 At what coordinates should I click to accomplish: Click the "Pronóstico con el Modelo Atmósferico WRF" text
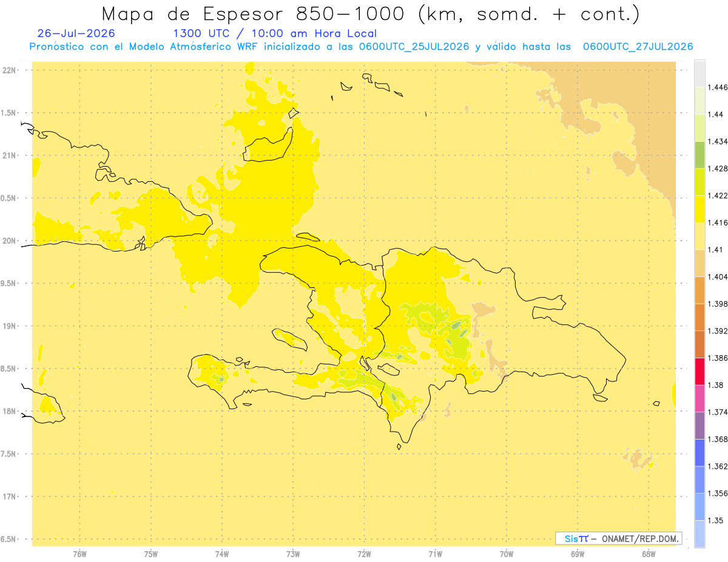point(146,47)
